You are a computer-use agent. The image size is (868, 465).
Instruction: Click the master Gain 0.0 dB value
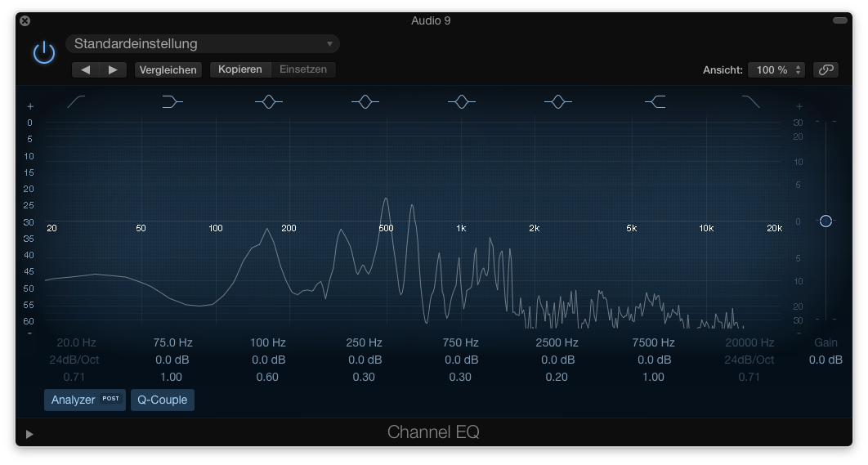[x=825, y=360]
